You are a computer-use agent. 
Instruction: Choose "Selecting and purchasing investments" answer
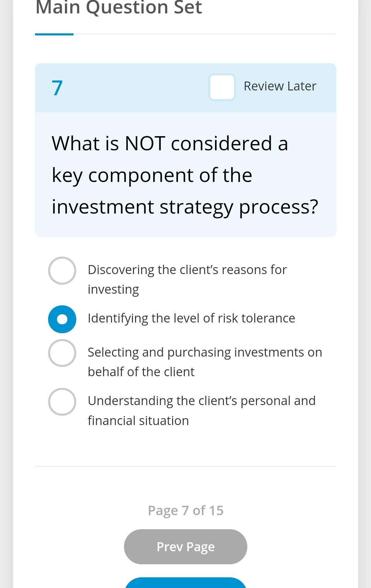[x=62, y=353]
